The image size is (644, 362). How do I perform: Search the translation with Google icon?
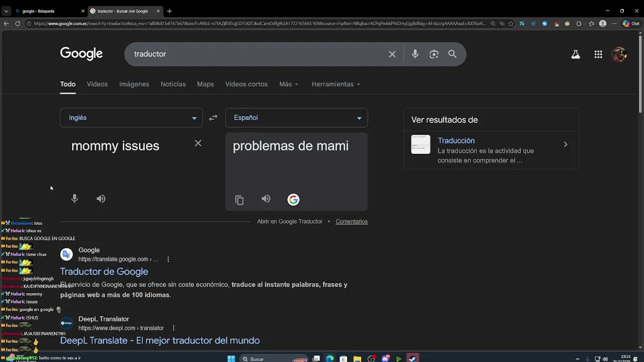click(293, 200)
